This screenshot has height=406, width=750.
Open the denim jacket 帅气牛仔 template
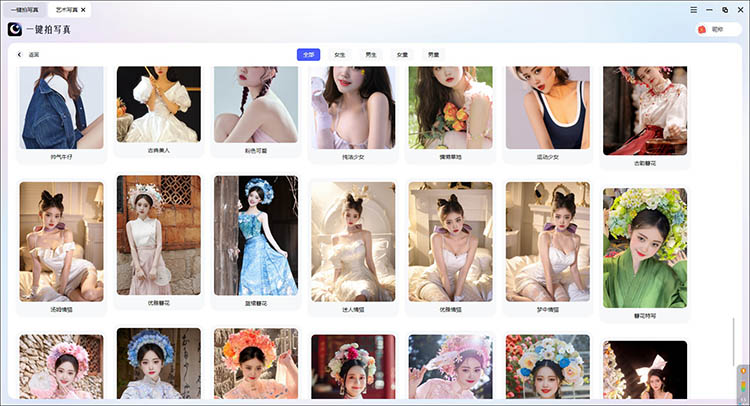coord(61,108)
